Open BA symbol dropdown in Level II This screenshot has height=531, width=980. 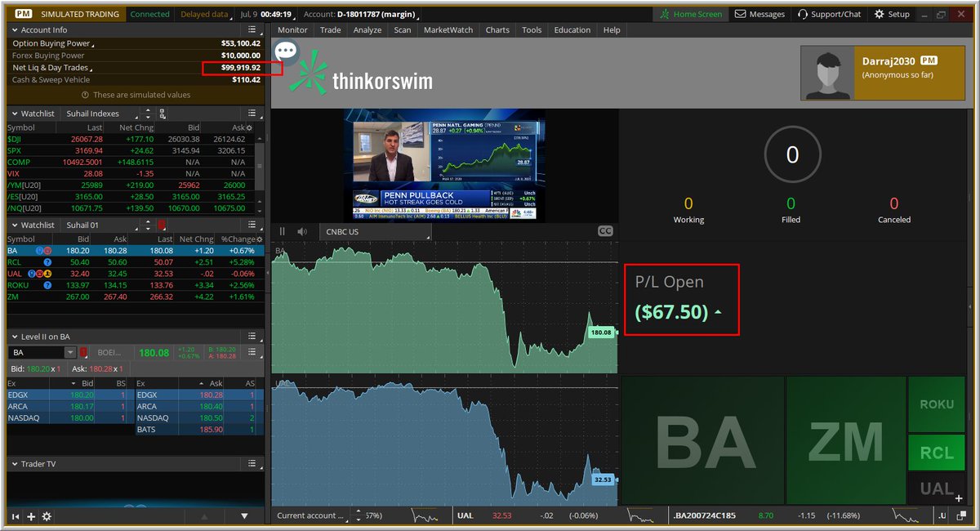[x=69, y=353]
